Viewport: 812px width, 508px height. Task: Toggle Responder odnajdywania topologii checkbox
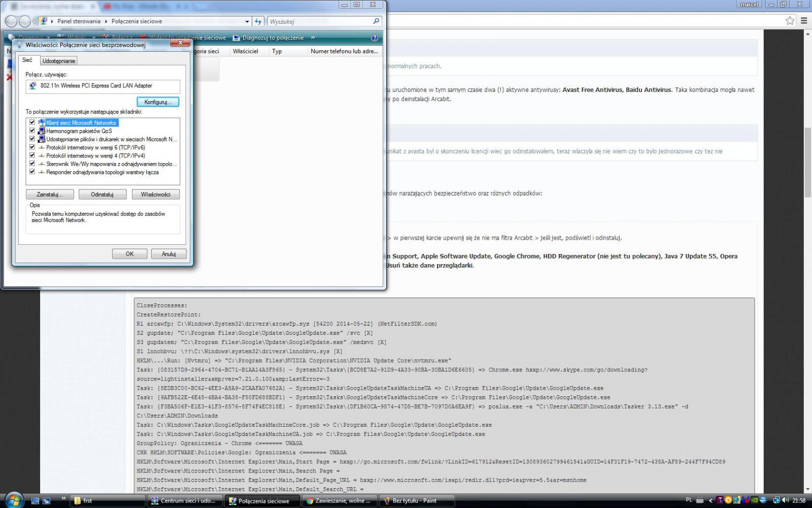(32, 172)
